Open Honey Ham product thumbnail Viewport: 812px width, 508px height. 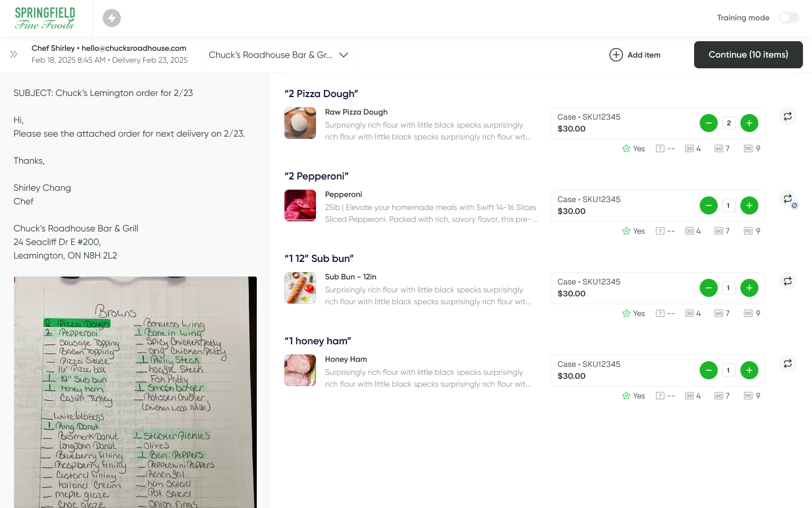click(300, 370)
